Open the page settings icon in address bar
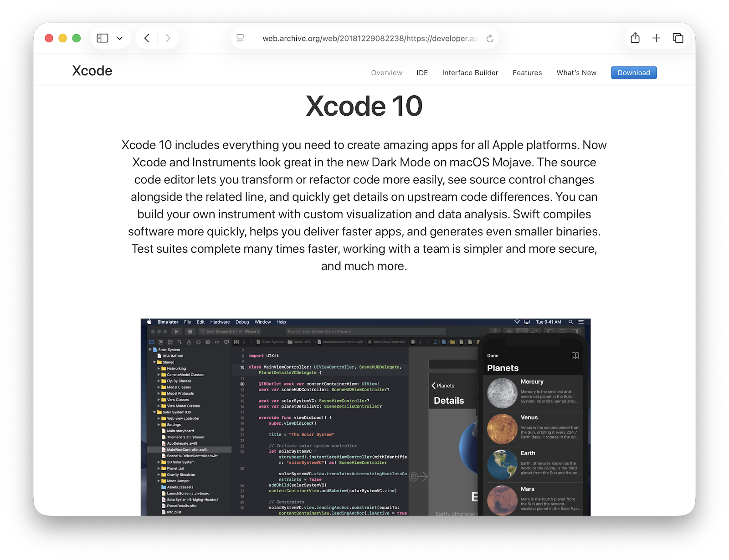This screenshot has height=560, width=729. tap(240, 38)
